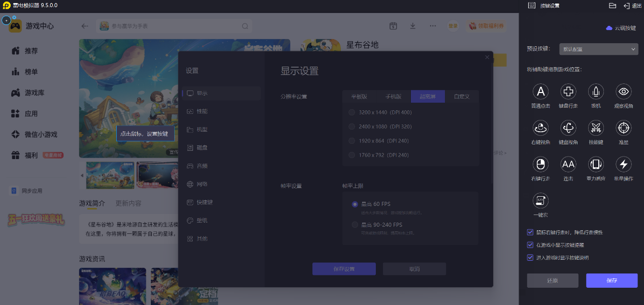Select the 键盘视角 rotate-view icon
The image size is (644, 305).
point(568,128)
